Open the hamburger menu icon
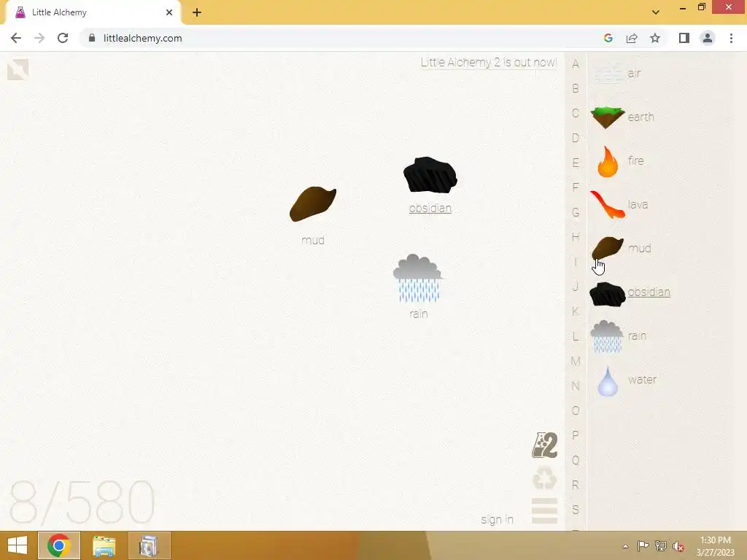Viewport: 747px width, 560px height. 544,510
